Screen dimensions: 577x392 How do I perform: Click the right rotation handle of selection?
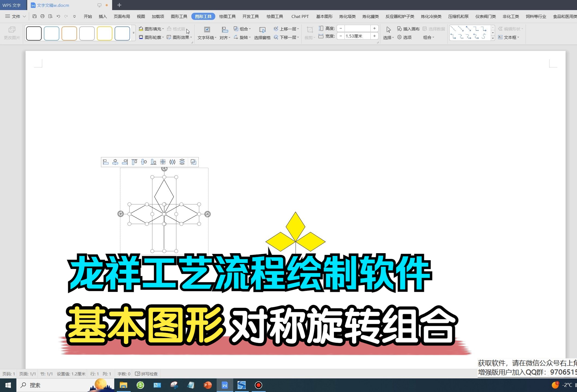click(207, 214)
